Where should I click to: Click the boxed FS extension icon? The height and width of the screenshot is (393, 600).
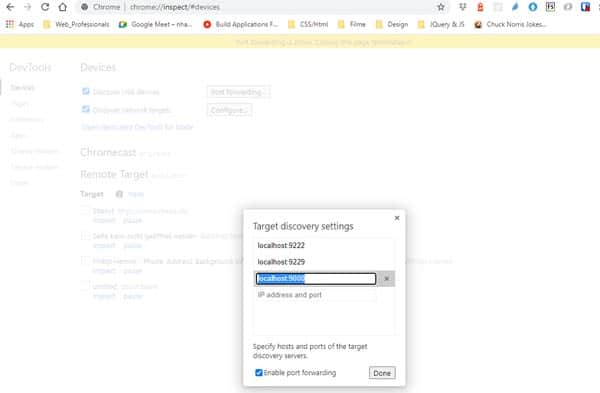click(550, 7)
